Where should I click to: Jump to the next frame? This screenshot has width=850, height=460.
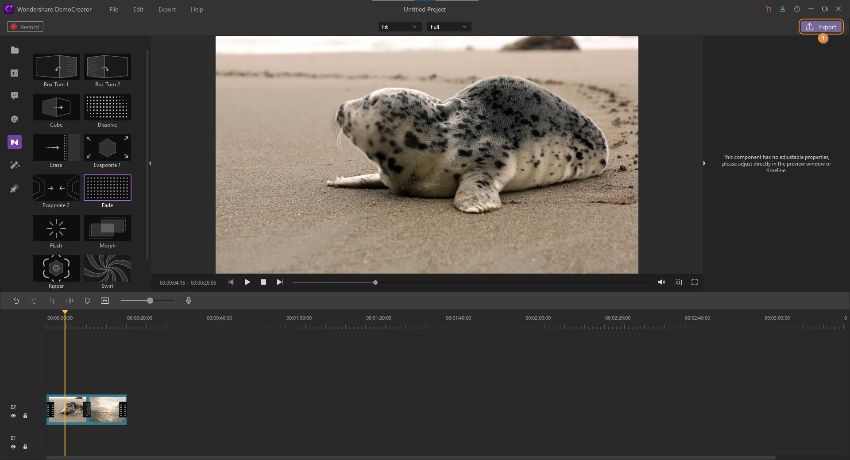click(280, 282)
